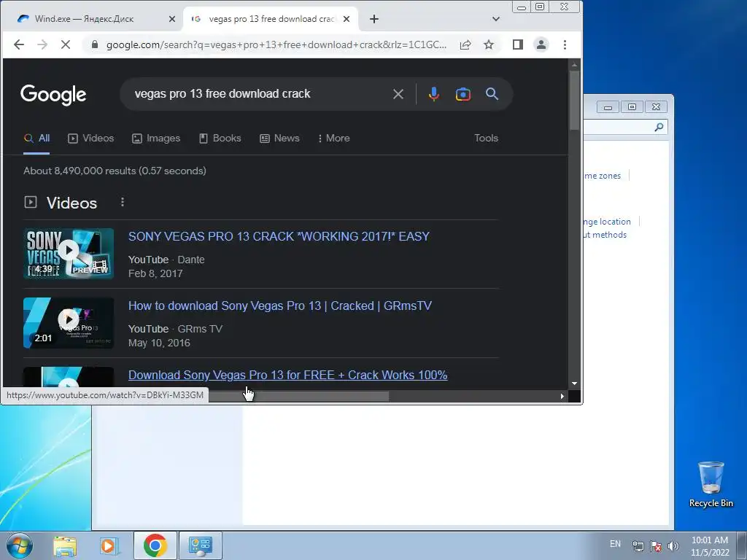Click the EN language indicator in the tray

(615, 544)
